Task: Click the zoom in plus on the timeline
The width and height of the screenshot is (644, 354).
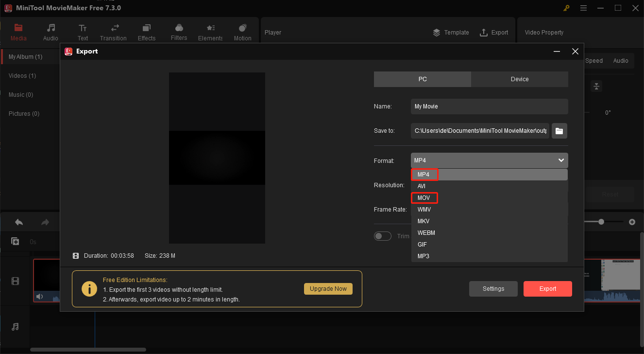Action: (632, 222)
